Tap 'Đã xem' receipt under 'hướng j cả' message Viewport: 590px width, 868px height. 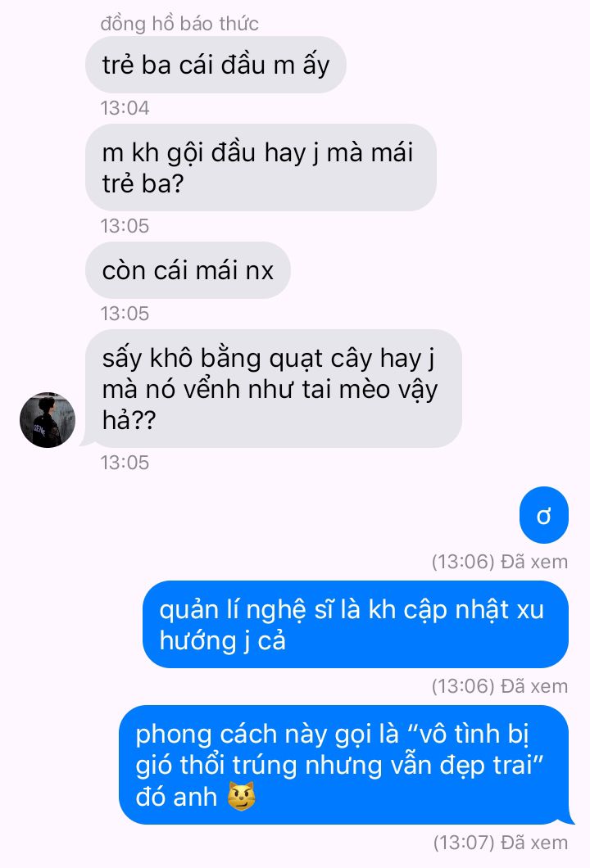pos(534,686)
